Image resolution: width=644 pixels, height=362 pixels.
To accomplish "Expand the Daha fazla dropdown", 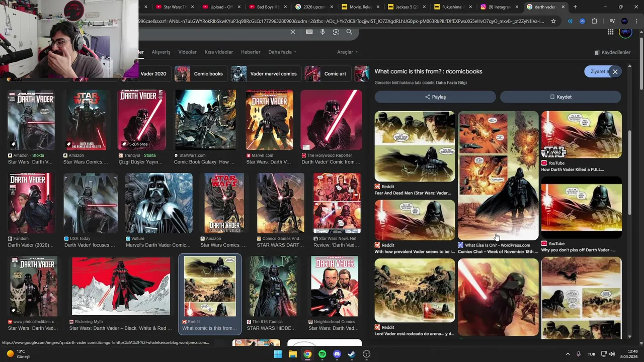I will tap(282, 52).
